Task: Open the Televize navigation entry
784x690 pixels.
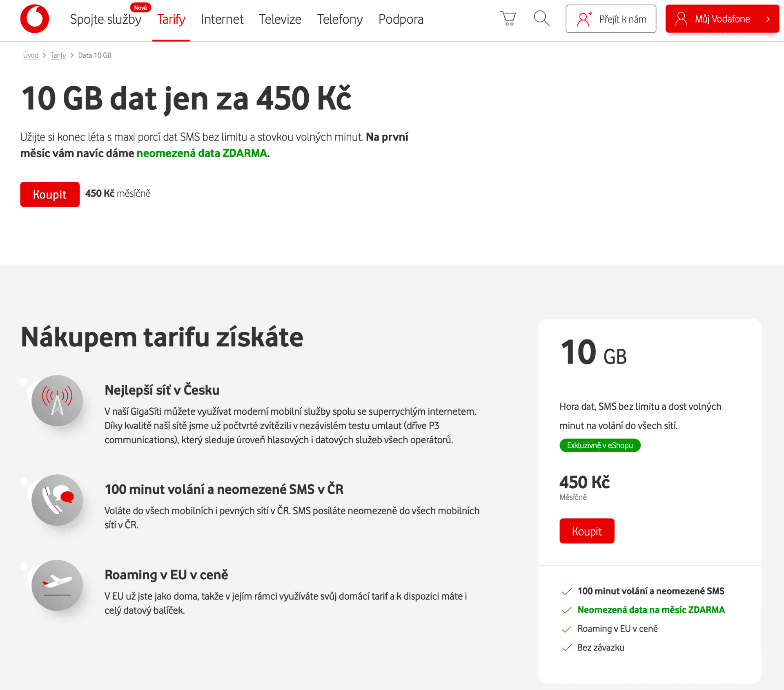Action: [280, 19]
